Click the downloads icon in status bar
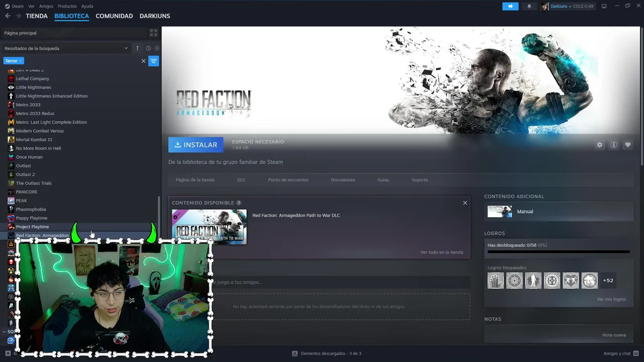 [295, 353]
